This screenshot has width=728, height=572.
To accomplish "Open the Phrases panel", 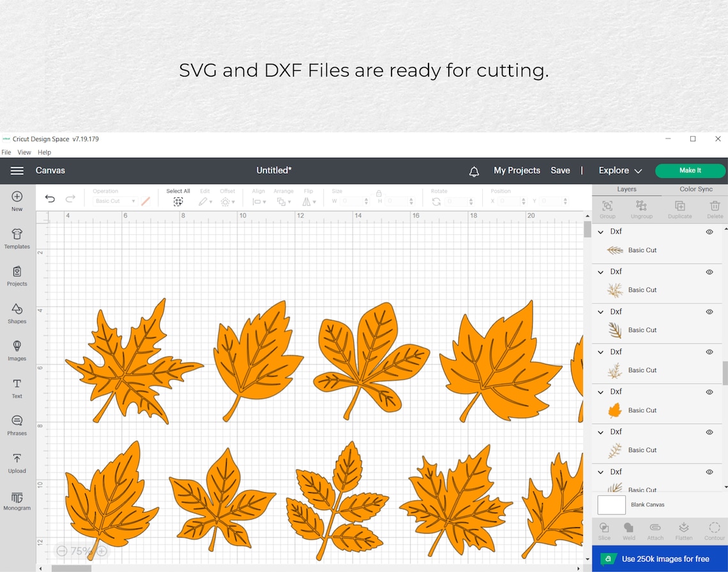I will pyautogui.click(x=17, y=426).
